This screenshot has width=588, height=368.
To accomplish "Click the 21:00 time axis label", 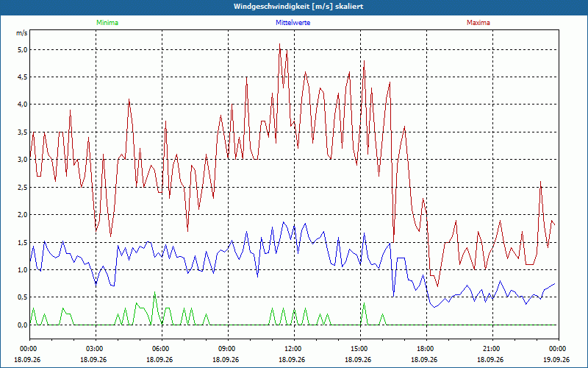I will [x=492, y=349].
